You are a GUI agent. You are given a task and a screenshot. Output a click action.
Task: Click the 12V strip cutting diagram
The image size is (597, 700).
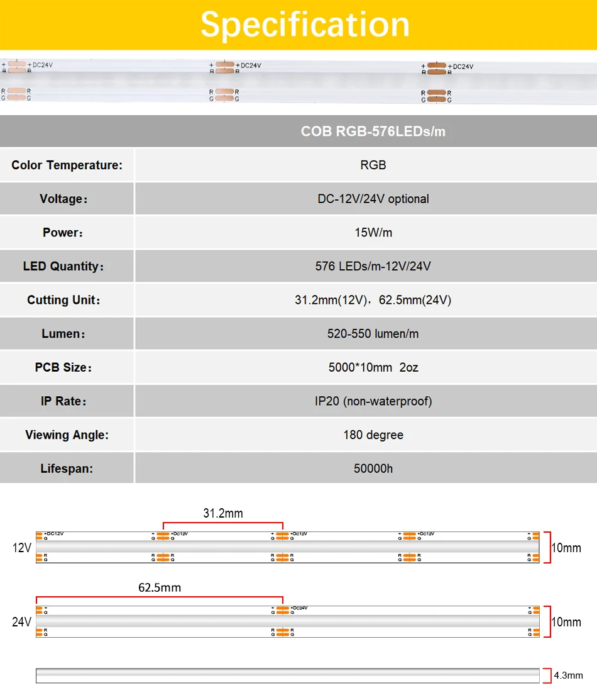pos(288,547)
